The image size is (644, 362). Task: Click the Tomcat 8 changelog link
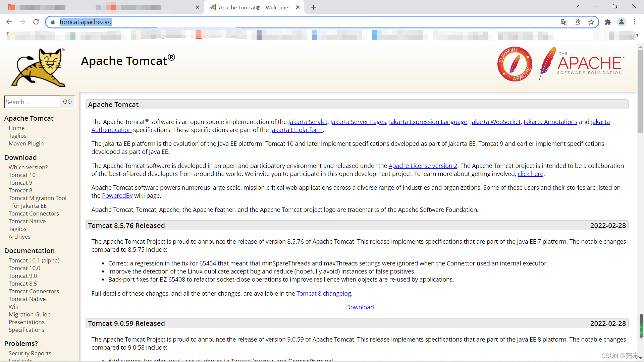click(x=323, y=294)
